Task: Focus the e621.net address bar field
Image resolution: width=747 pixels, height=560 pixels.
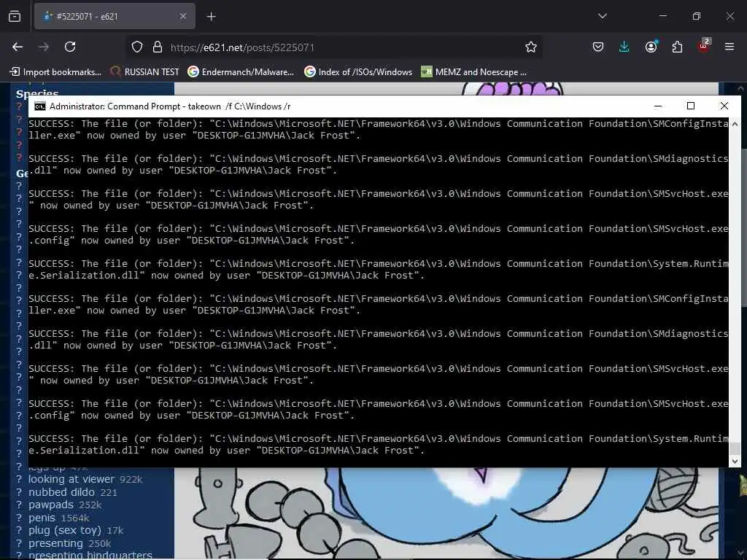Action: click(x=334, y=47)
